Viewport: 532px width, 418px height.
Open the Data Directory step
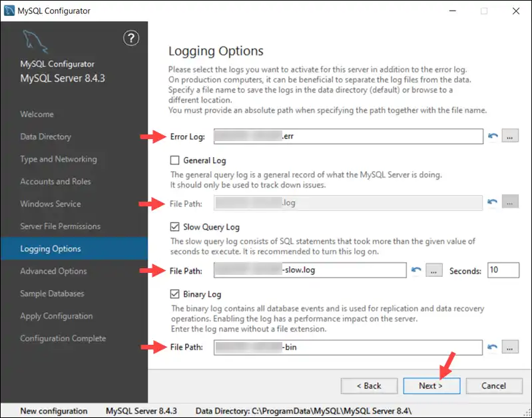point(45,136)
